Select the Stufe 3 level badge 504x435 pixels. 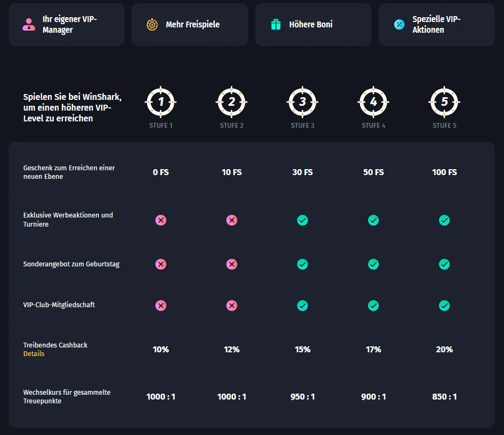pyautogui.click(x=303, y=102)
